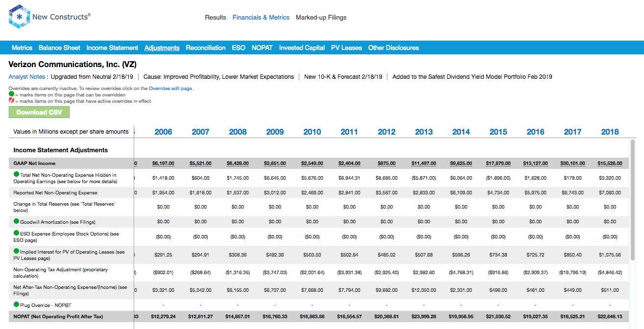Click the 2006 column header
Viewport: 644px width, 329px height.
(x=163, y=132)
